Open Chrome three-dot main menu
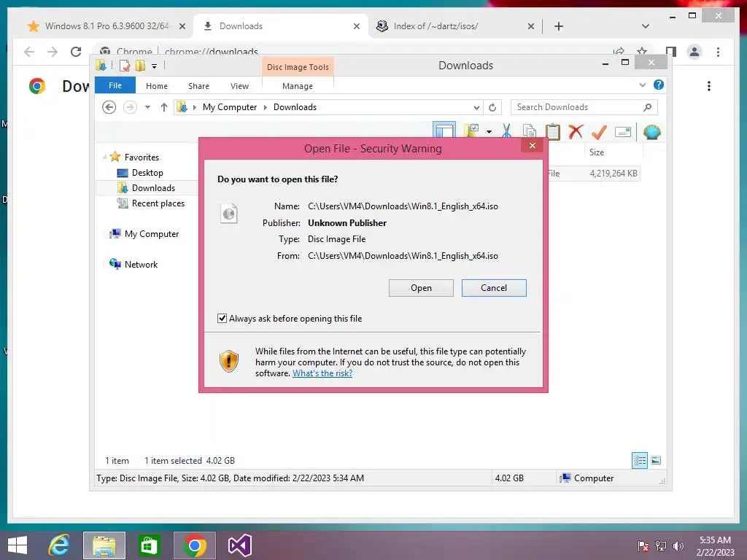Viewport: 747px width, 560px height. [718, 52]
